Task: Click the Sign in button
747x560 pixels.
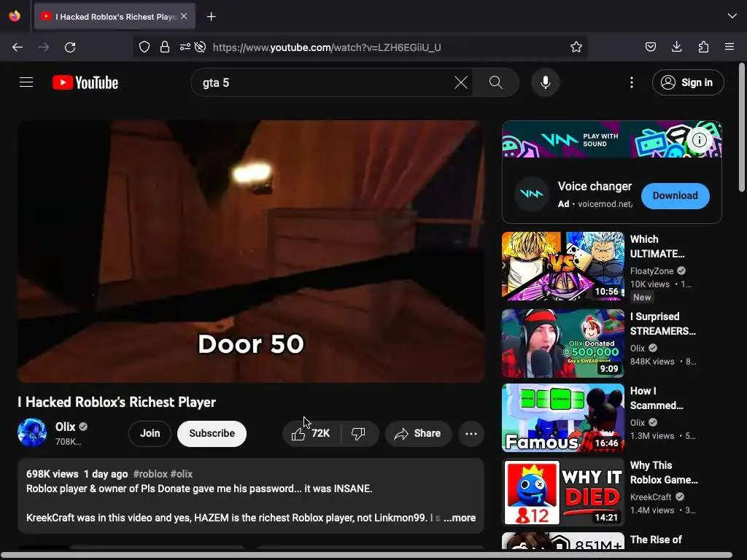Action: coord(688,82)
